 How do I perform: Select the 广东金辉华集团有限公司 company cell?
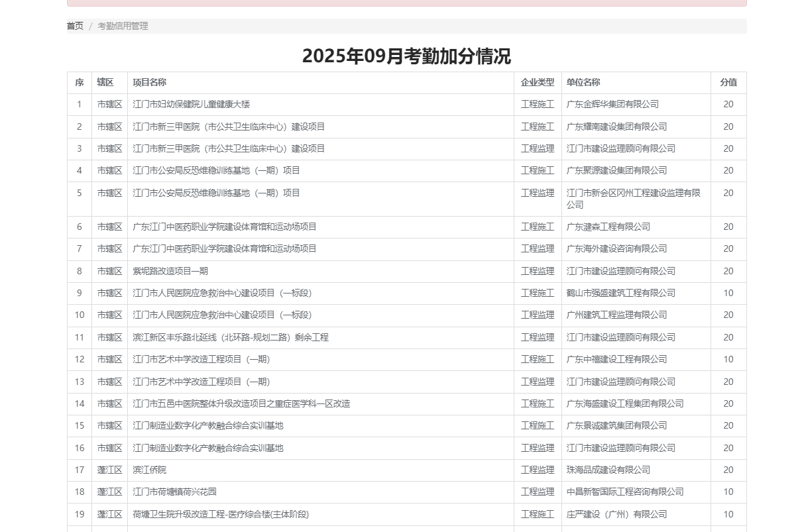point(612,105)
